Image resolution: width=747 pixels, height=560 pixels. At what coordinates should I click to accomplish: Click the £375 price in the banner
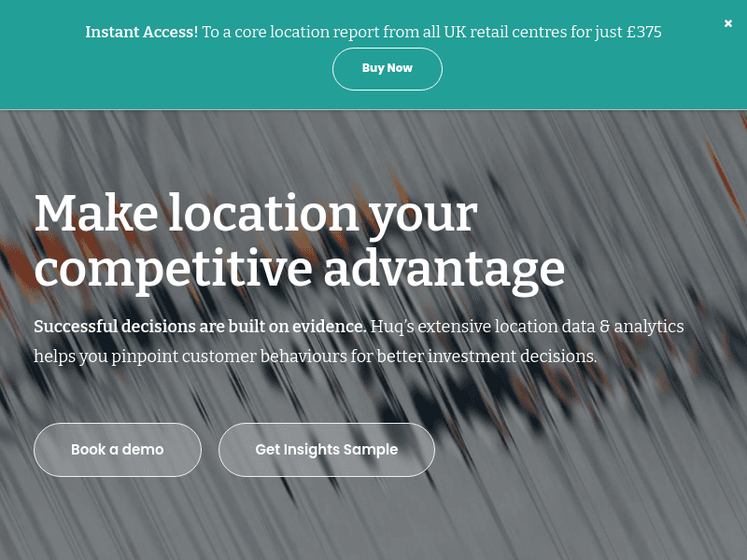[x=643, y=32]
